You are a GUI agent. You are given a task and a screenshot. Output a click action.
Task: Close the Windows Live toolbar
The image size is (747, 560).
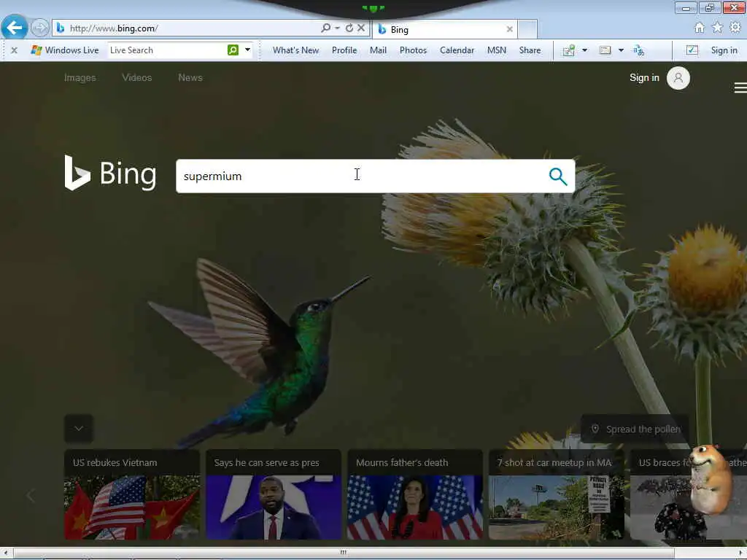tap(15, 50)
